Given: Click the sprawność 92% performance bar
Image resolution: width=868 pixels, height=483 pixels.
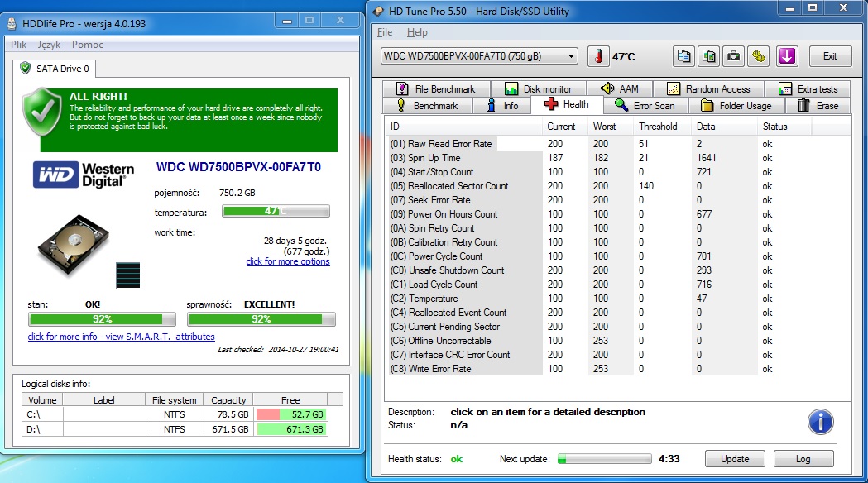Looking at the screenshot, I should click(261, 319).
